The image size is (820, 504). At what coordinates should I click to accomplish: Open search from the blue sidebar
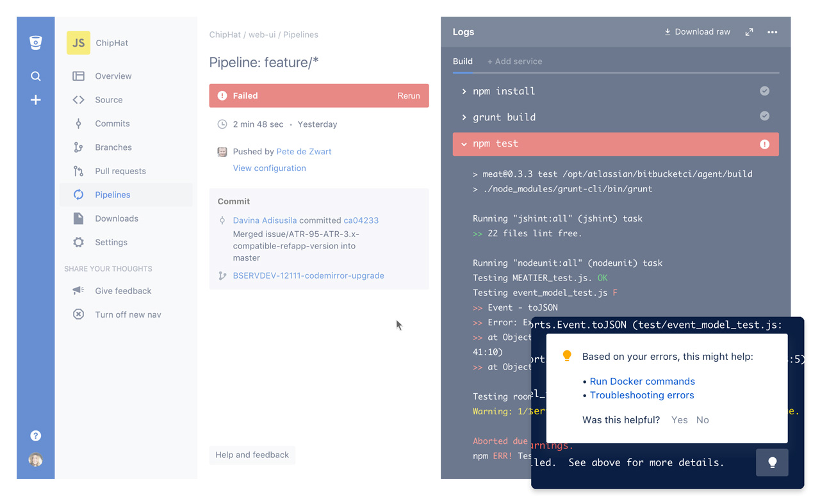click(x=36, y=76)
